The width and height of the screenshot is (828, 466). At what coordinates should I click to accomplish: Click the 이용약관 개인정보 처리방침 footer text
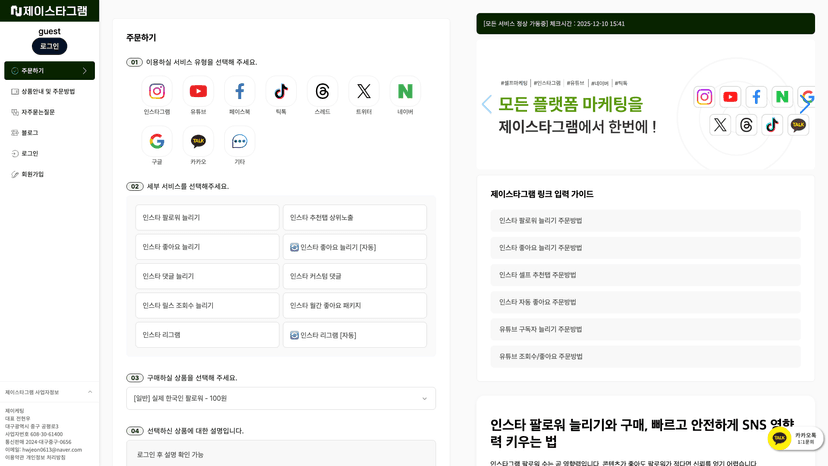(35, 458)
